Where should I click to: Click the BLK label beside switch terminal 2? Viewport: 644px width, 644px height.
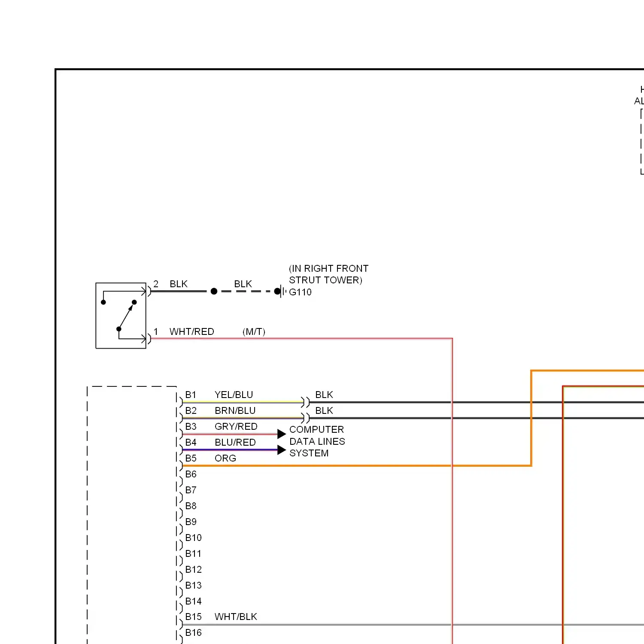pyautogui.click(x=179, y=284)
